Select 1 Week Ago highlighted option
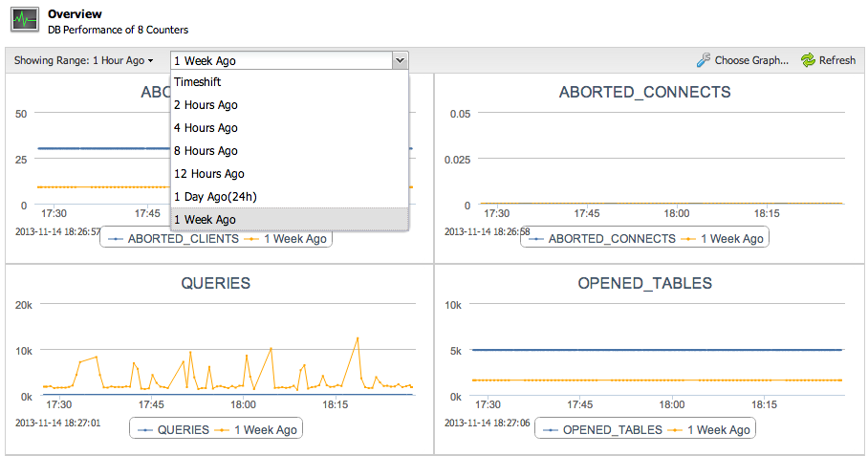The height and width of the screenshot is (456, 868). 205,220
